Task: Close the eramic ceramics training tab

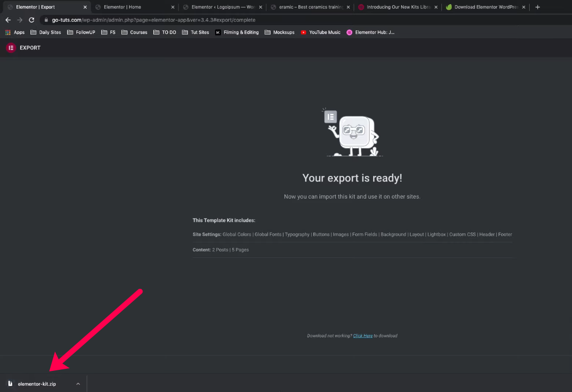Action: [348, 7]
